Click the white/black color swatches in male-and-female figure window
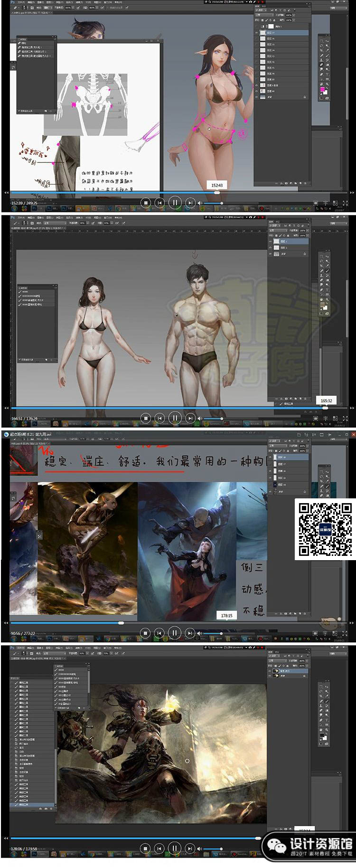 pos(325,306)
